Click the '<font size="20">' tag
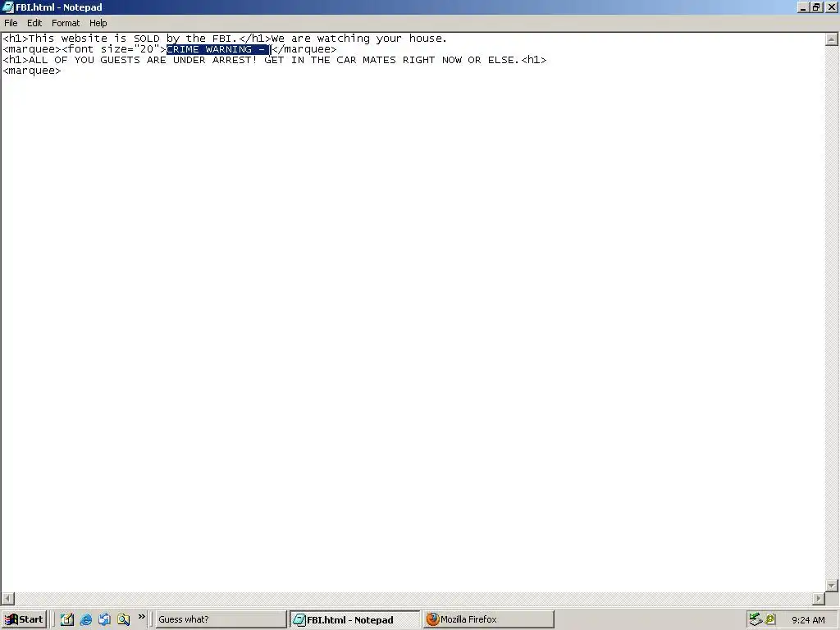The image size is (840, 630). point(114,49)
